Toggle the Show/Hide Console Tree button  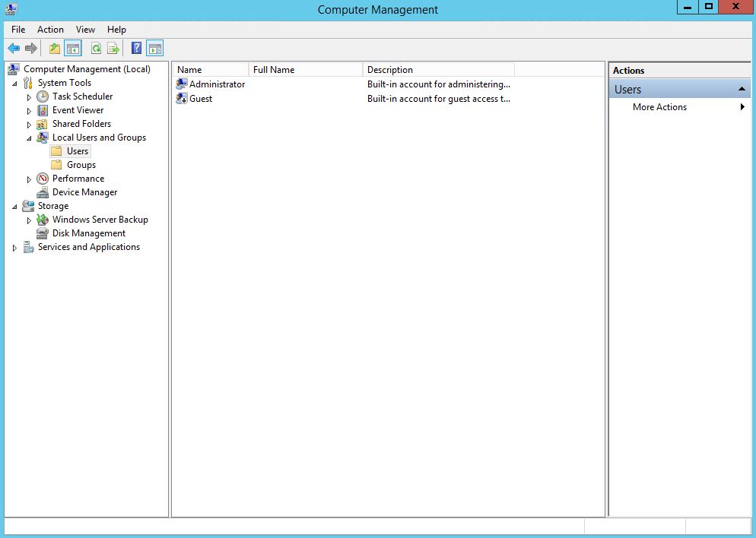click(72, 48)
